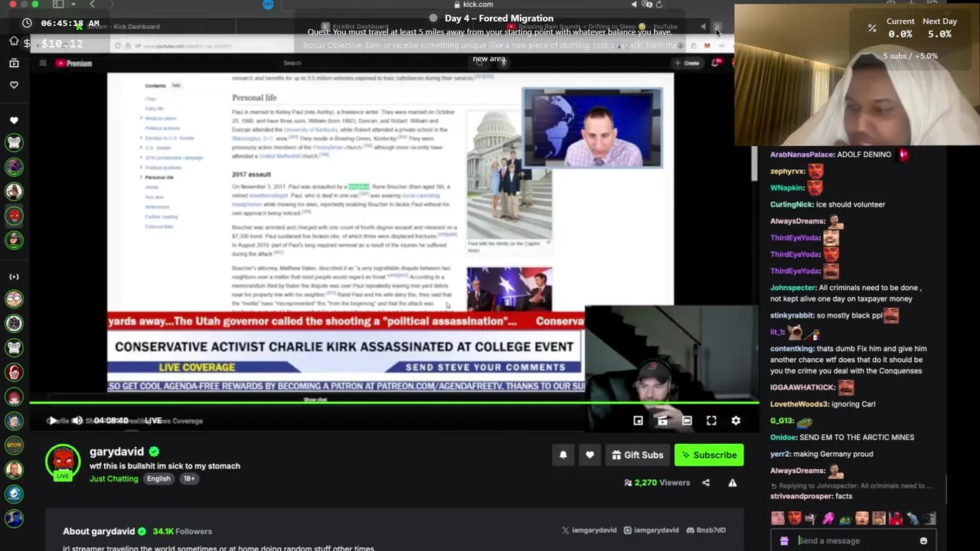Open Following via heart icon in sidebar

[x=14, y=85]
